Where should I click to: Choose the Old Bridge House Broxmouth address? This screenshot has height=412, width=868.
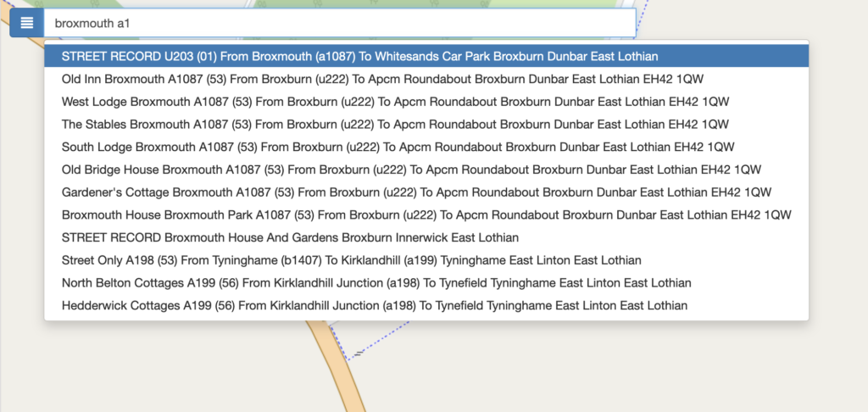(x=411, y=169)
